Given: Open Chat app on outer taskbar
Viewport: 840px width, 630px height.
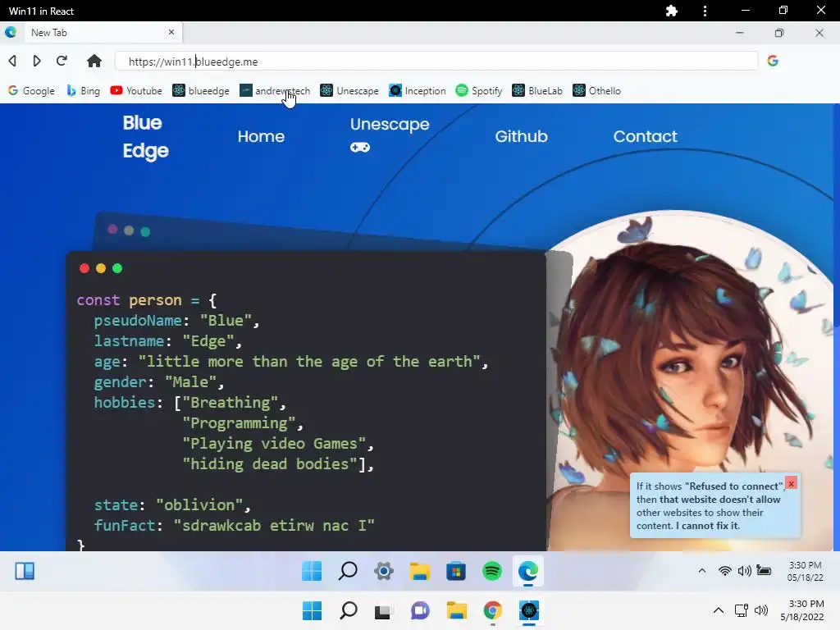Looking at the screenshot, I should 420,610.
